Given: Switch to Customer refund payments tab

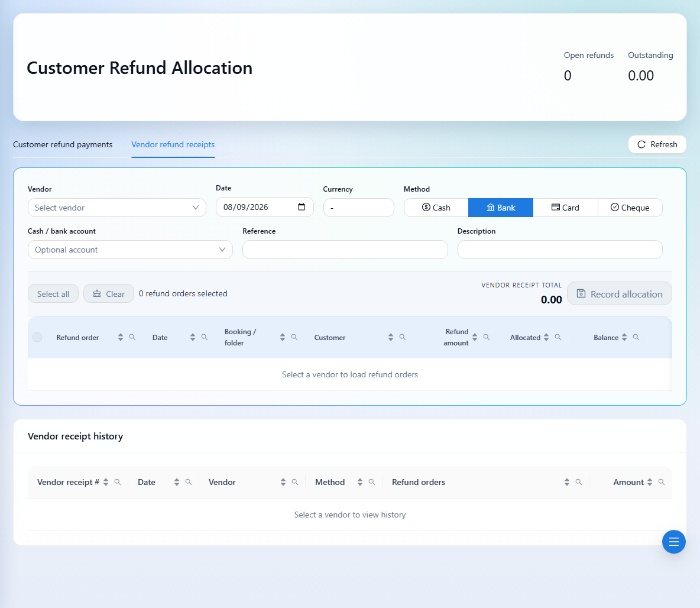Looking at the screenshot, I should click(x=63, y=144).
